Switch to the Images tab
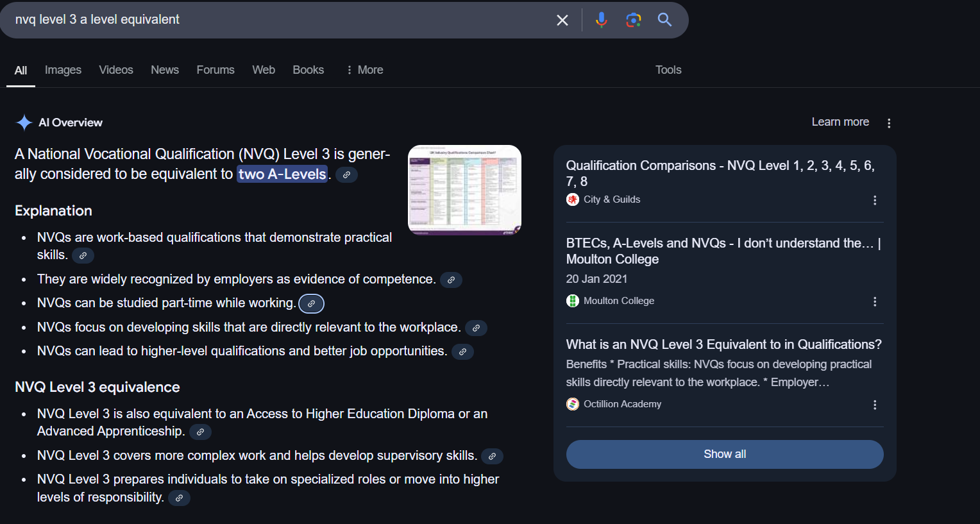 pyautogui.click(x=63, y=70)
